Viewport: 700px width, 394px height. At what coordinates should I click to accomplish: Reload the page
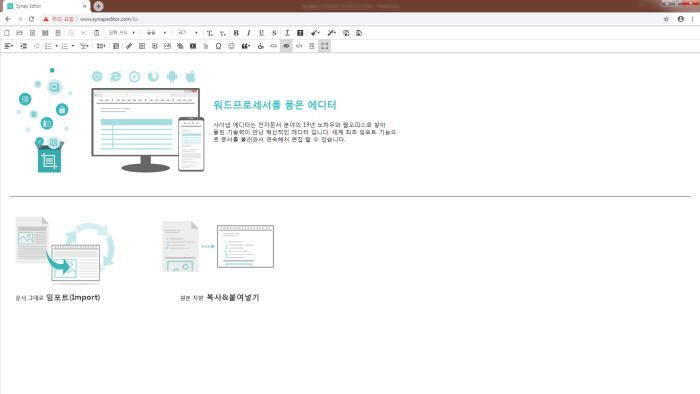(31, 19)
